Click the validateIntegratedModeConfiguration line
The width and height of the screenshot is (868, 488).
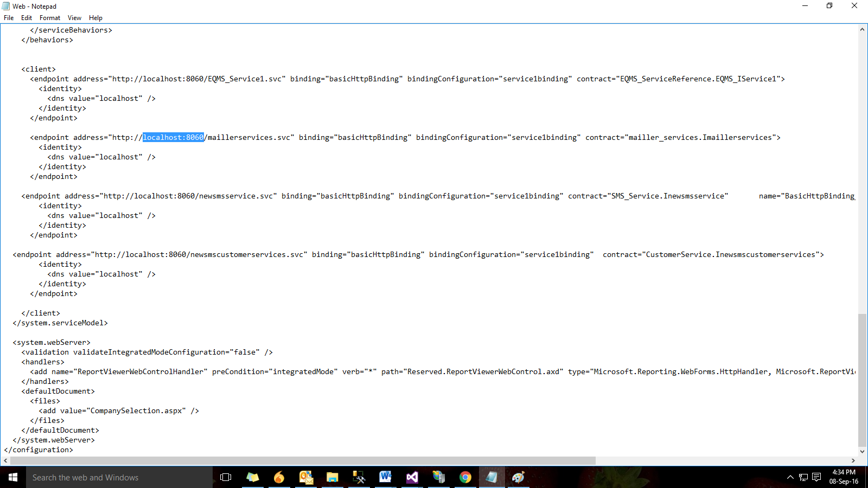point(147,352)
